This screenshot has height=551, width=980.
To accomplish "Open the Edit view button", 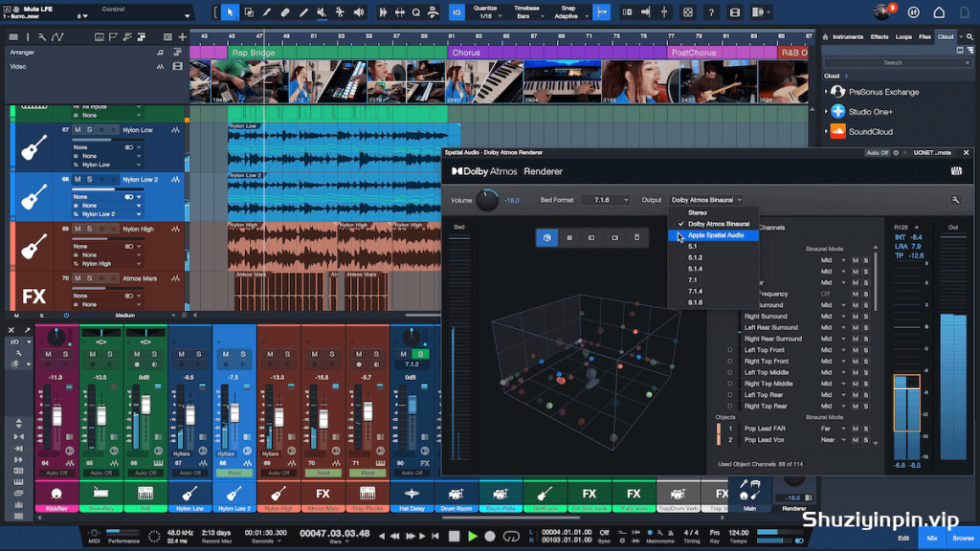I will (x=903, y=538).
